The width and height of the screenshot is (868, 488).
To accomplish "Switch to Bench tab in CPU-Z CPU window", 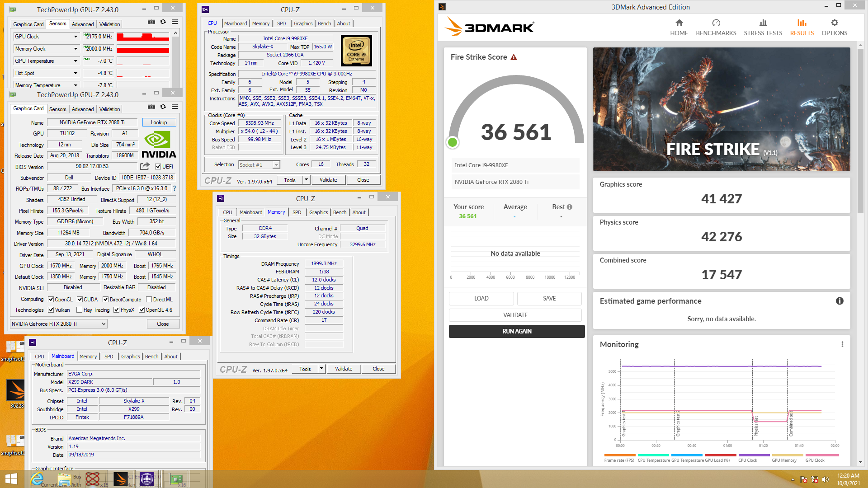I will [x=324, y=23].
